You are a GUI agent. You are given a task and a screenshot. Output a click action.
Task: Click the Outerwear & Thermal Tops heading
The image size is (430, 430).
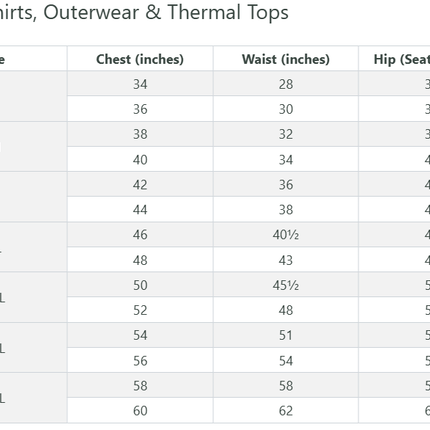[x=166, y=12]
